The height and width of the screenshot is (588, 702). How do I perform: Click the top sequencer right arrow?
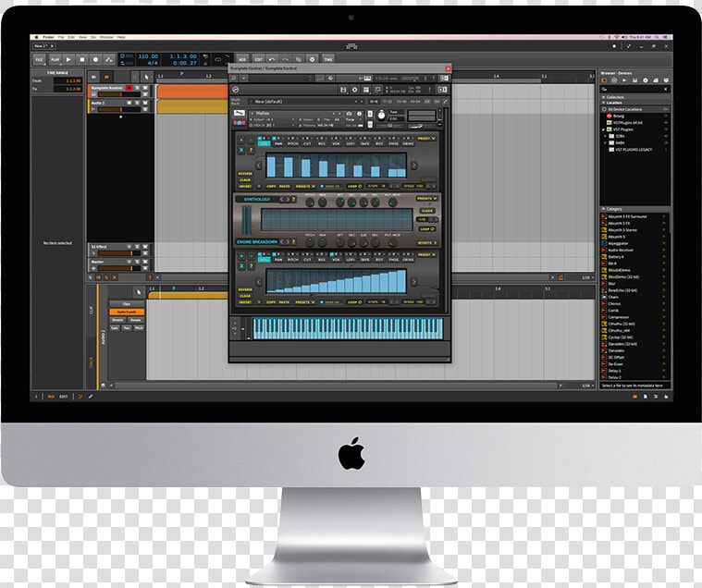pos(413,165)
